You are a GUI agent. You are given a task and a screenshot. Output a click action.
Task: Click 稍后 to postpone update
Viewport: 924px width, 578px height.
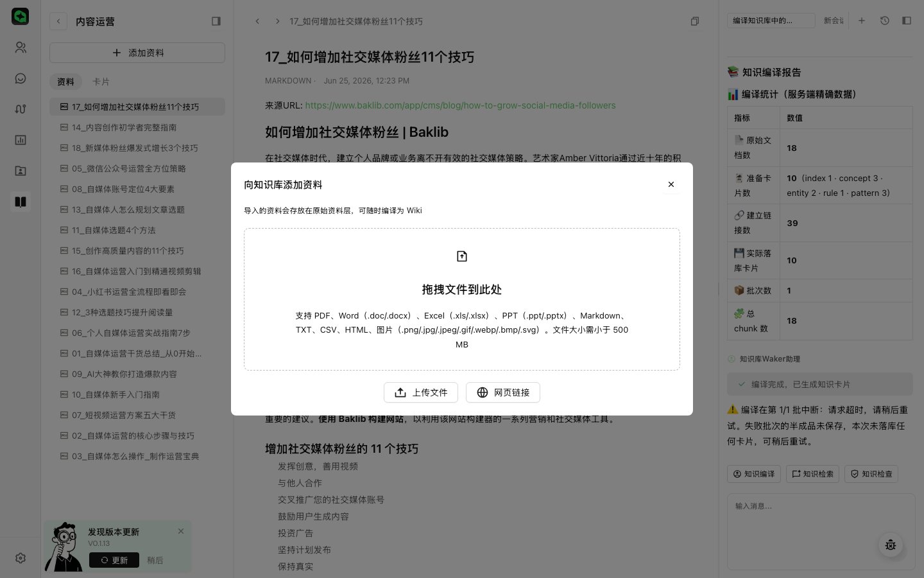coord(155,560)
